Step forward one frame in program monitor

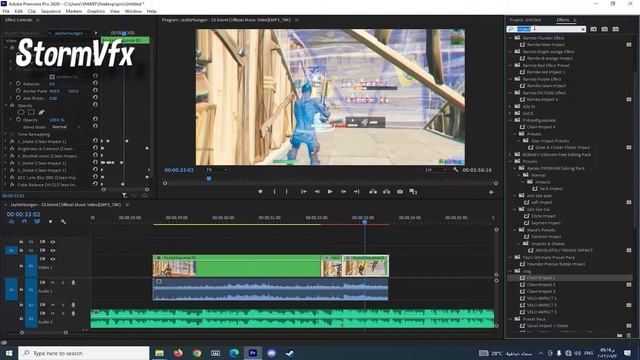click(343, 191)
